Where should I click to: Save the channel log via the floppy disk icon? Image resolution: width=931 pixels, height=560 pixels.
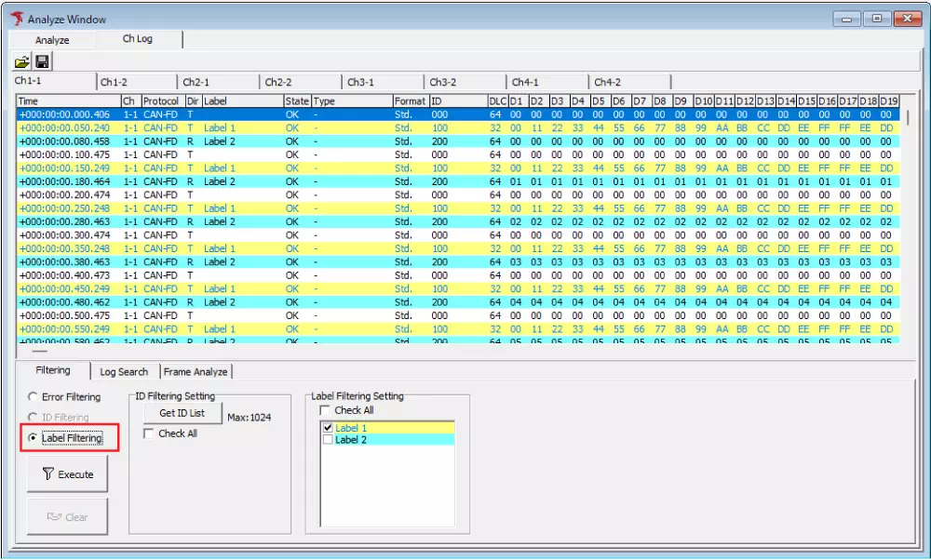coord(42,60)
